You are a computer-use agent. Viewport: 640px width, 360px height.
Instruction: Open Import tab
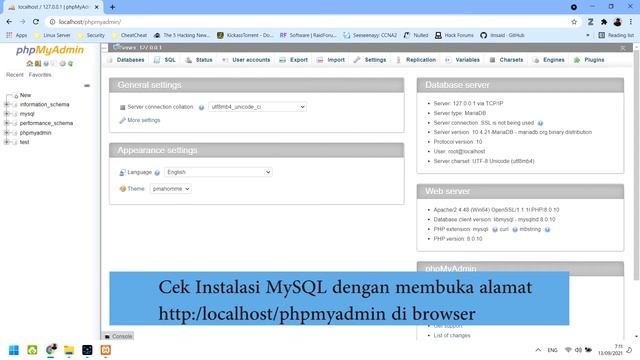pyautogui.click(x=331, y=60)
